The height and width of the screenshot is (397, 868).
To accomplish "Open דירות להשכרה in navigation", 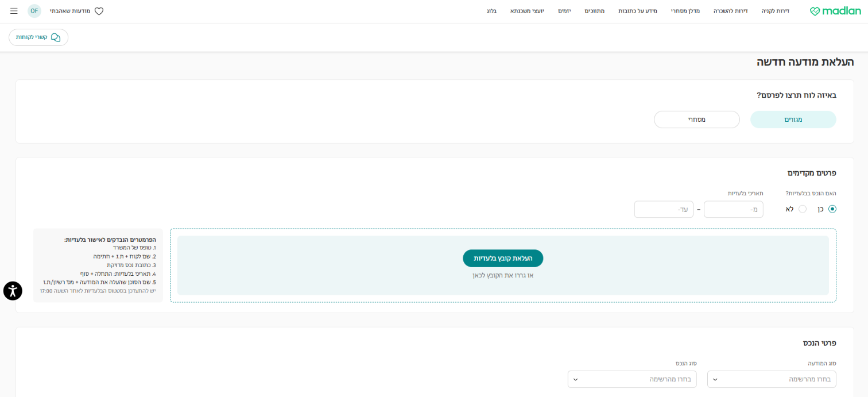I will (x=730, y=11).
